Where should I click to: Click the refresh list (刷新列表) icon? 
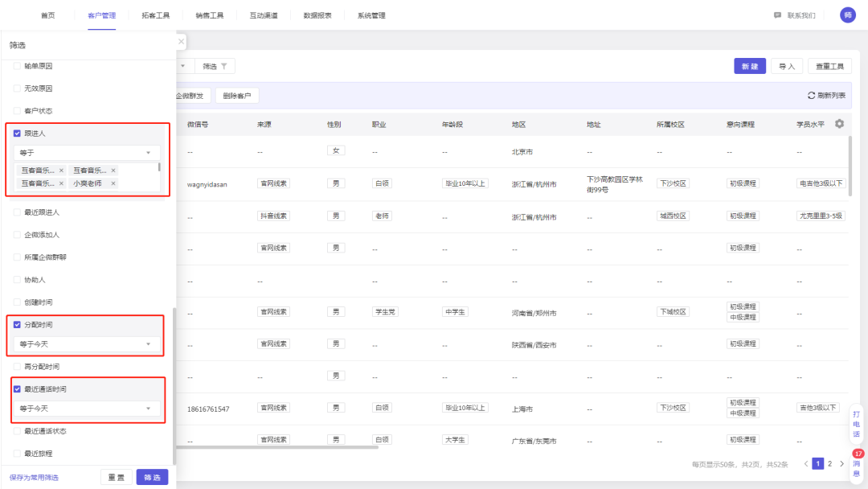point(811,96)
